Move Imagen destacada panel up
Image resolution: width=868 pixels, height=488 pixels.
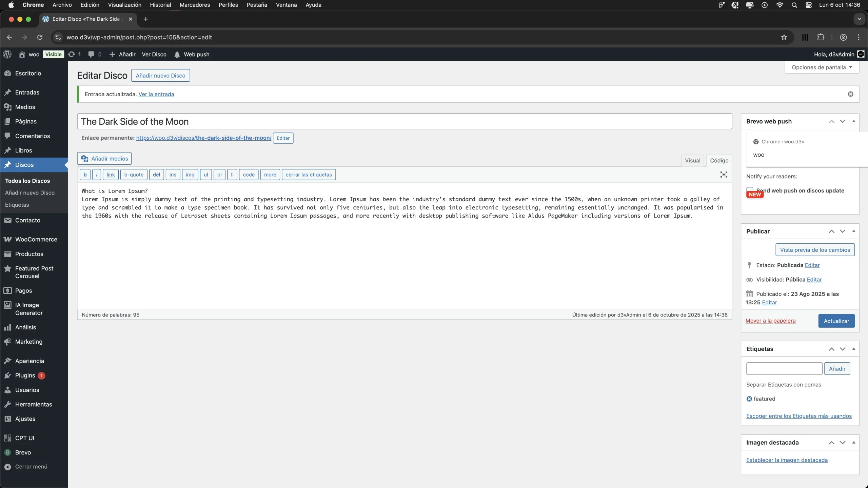click(831, 442)
